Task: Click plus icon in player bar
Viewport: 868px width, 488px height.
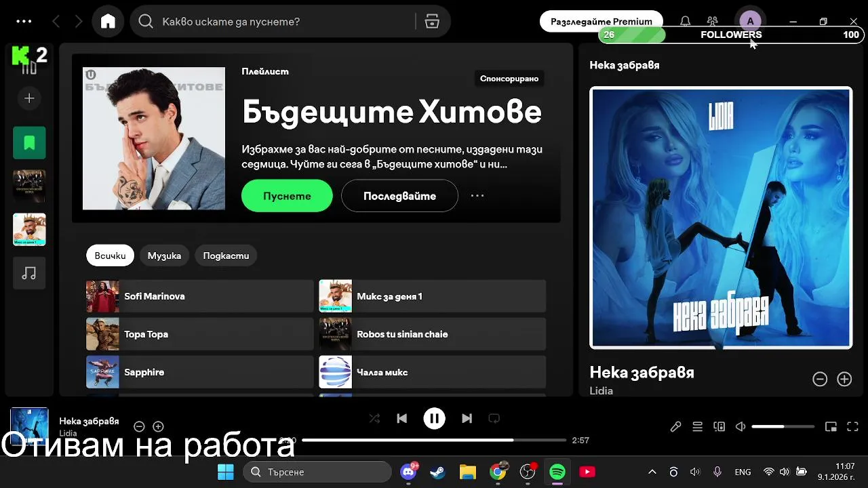Action: click(158, 426)
